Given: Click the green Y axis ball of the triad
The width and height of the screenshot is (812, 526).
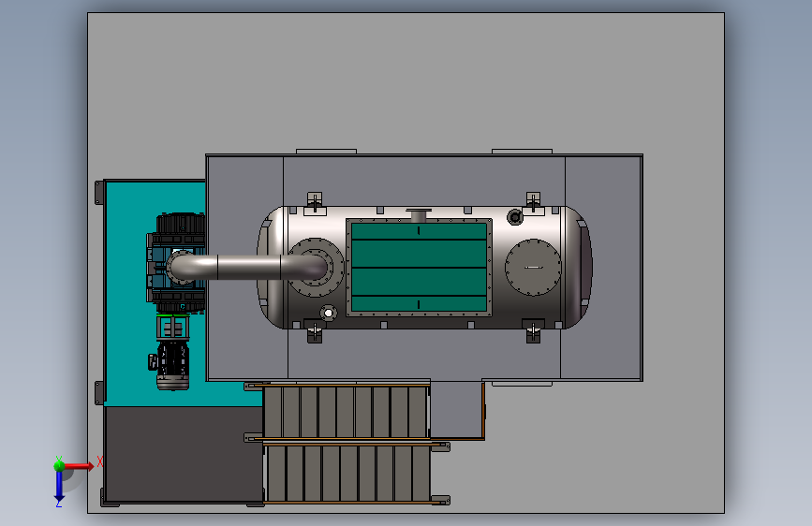Looking at the screenshot, I should coord(59,465).
